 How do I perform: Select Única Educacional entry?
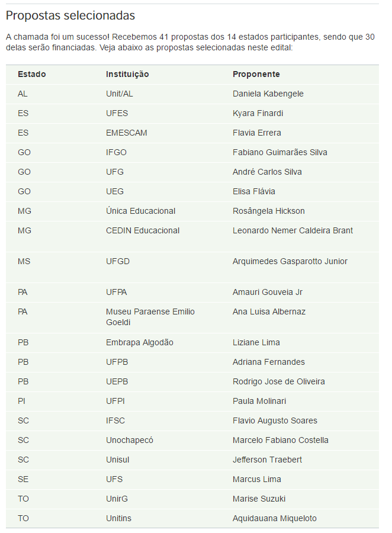[140, 211]
